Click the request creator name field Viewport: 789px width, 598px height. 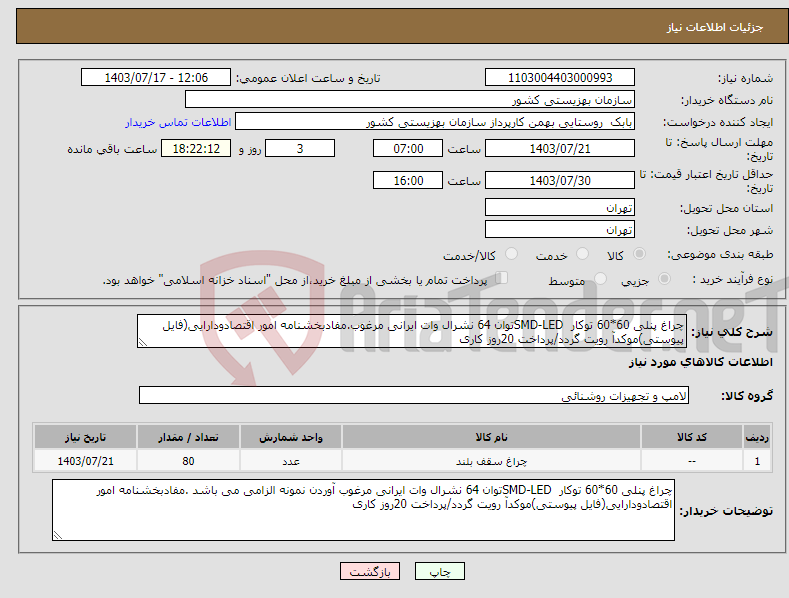(435, 122)
